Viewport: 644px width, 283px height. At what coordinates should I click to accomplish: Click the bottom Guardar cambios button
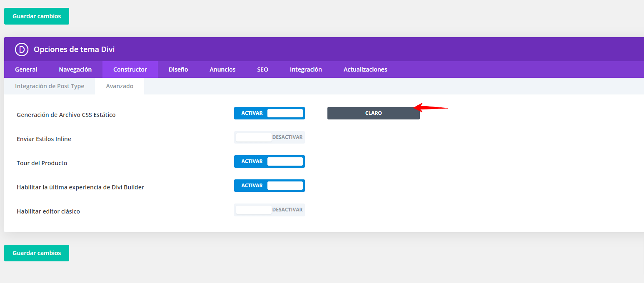coord(37,253)
